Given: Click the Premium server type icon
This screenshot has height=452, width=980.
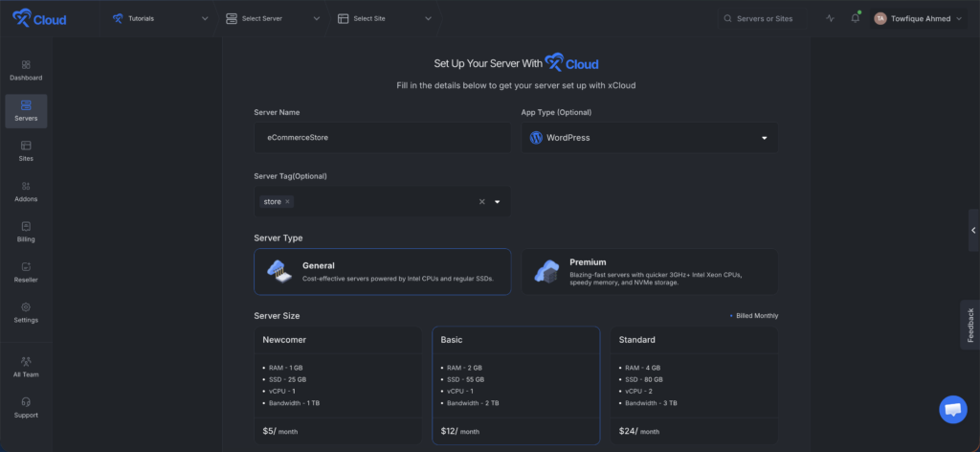Looking at the screenshot, I should [546, 271].
